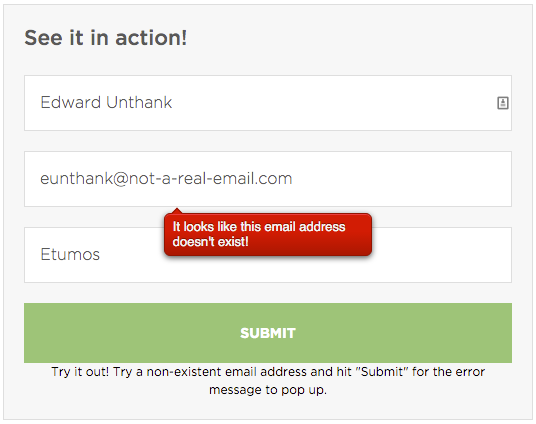Click the green SUBMIT button
This screenshot has width=536, height=424.
268,333
